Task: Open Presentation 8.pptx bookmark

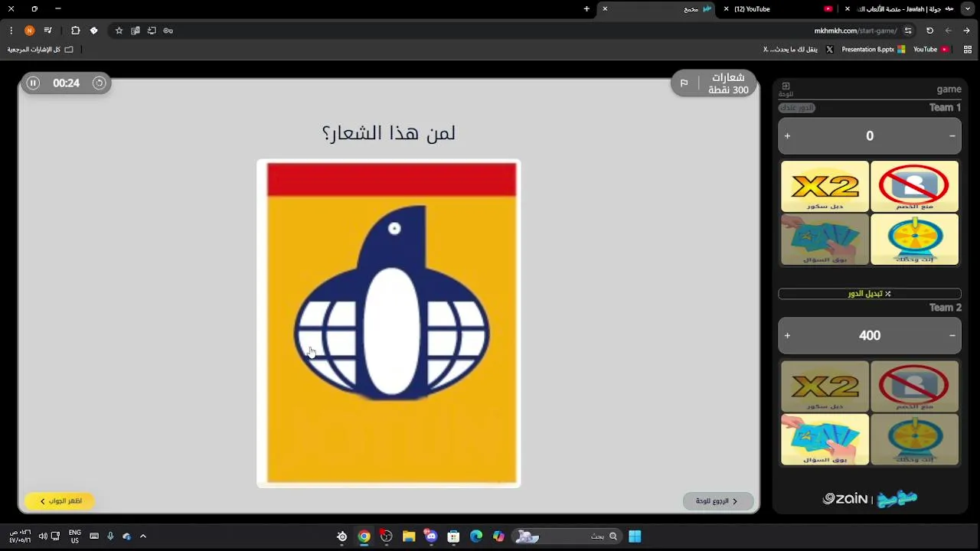Action: 873,49
